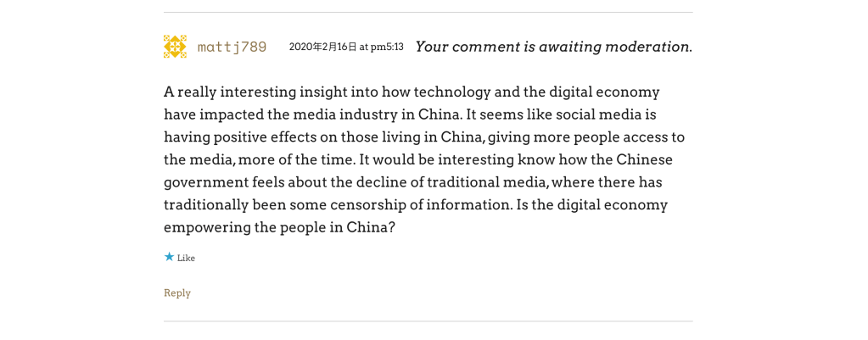Click the horizontal divider above the comment

[x=428, y=13]
